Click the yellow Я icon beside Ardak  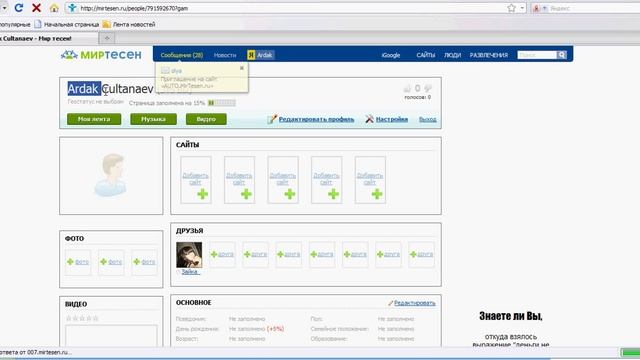coord(251,55)
